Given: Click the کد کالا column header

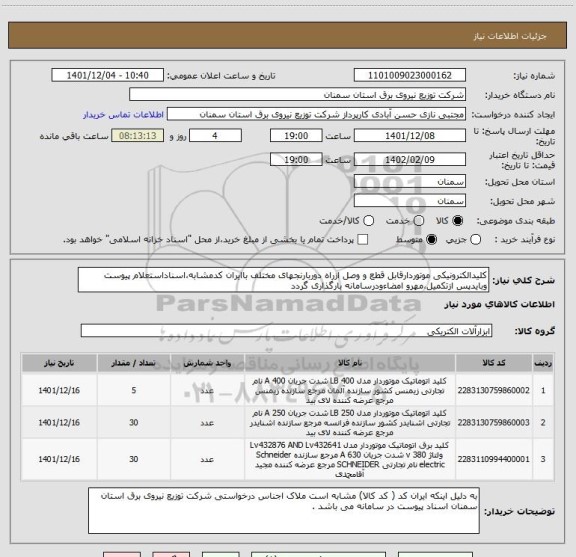Looking at the screenshot, I should 493,363.
